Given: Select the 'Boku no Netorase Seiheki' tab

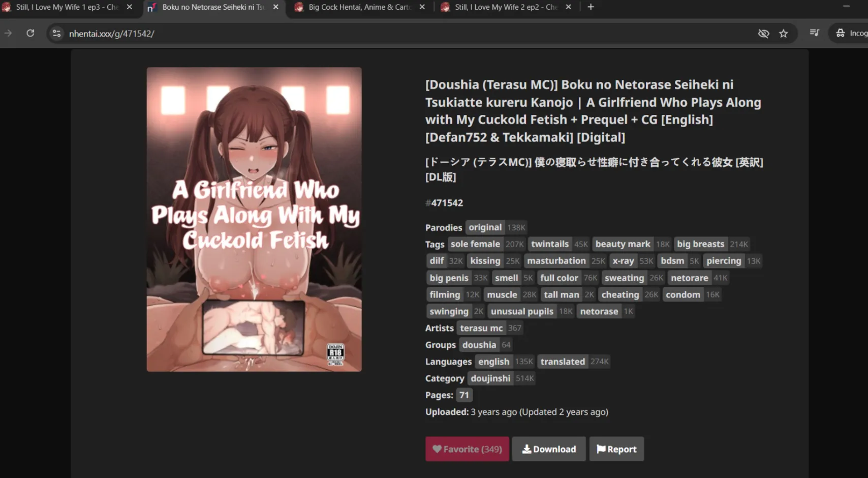Looking at the screenshot, I should click(x=213, y=7).
